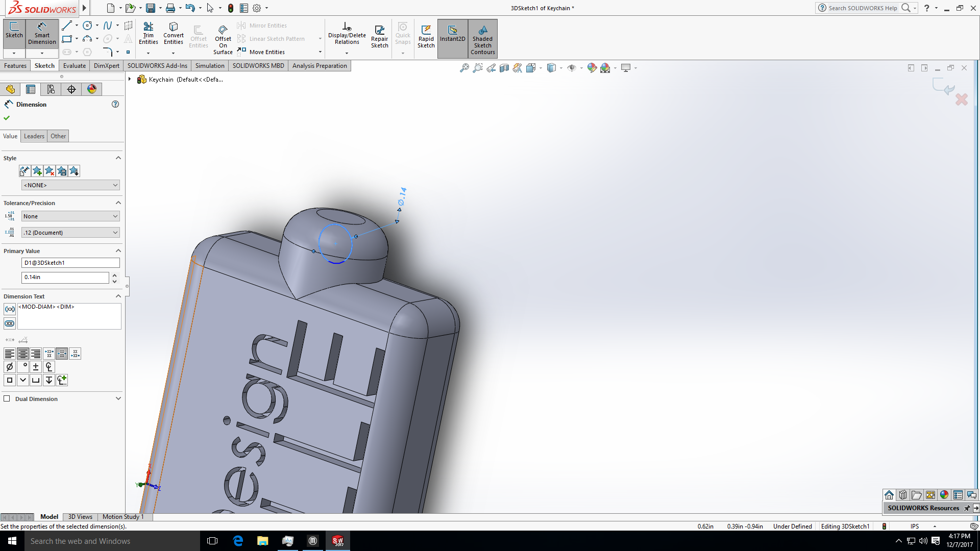
Task: Enable Shaded Sketch Contours
Action: [x=482, y=38]
